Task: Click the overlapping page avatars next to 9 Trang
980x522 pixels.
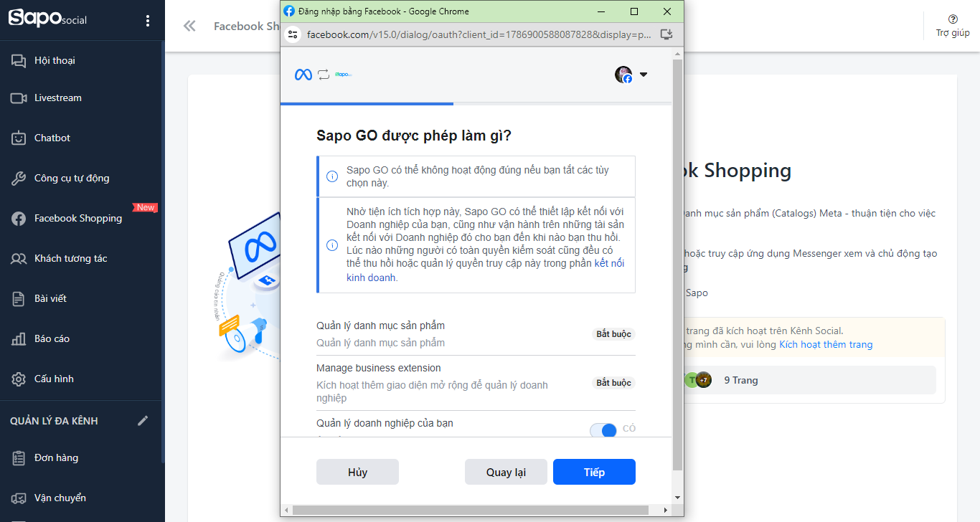Action: tap(697, 380)
